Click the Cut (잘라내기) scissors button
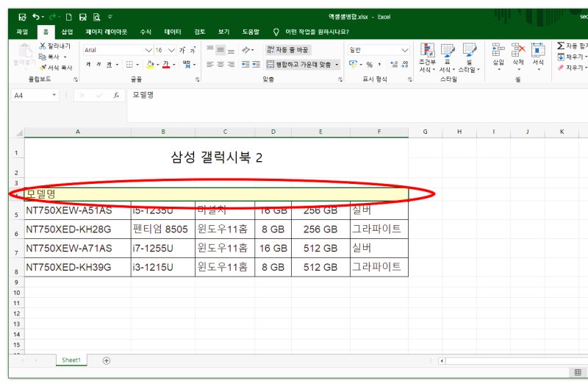Viewport: 588px width, 392px height. pyautogui.click(x=54, y=46)
